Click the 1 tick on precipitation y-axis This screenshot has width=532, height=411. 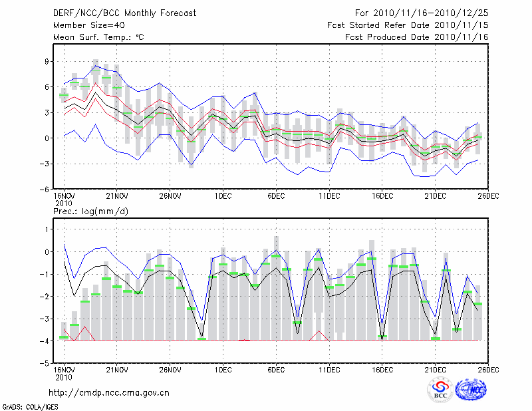coord(47,229)
